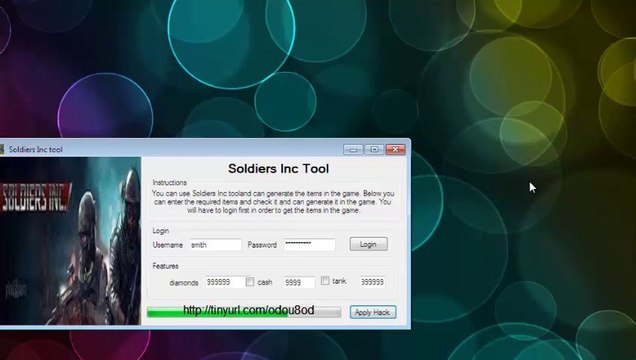Click the diamonds label
The width and height of the screenshot is (636, 360).
[x=184, y=283]
